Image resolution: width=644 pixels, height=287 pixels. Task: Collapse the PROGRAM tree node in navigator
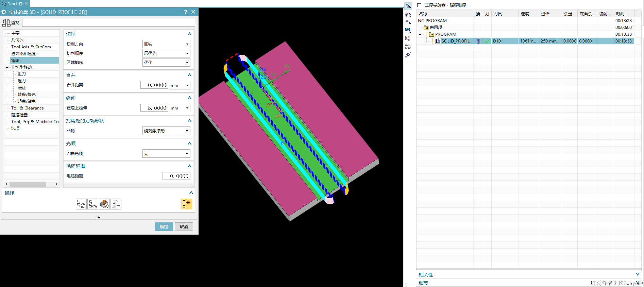pos(420,34)
